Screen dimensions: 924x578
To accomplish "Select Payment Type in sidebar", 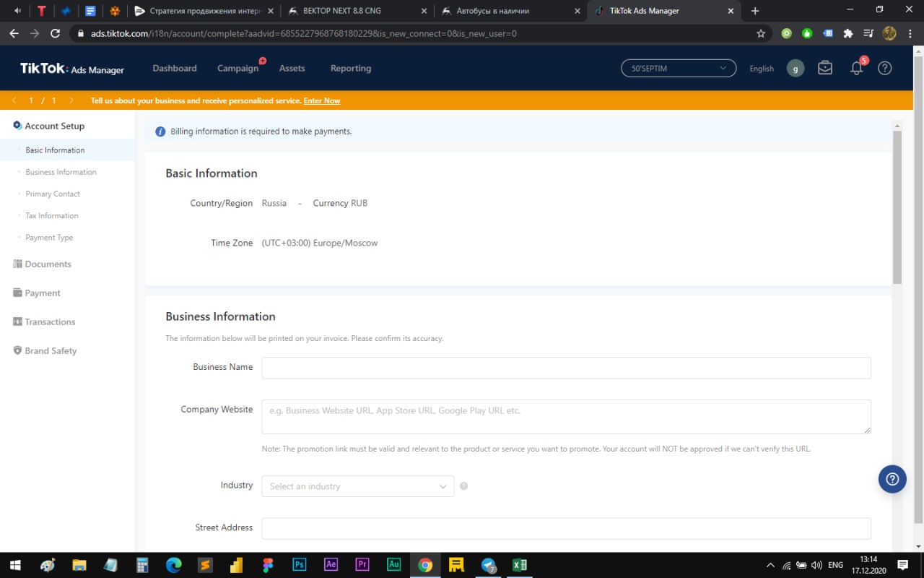I will tap(49, 237).
